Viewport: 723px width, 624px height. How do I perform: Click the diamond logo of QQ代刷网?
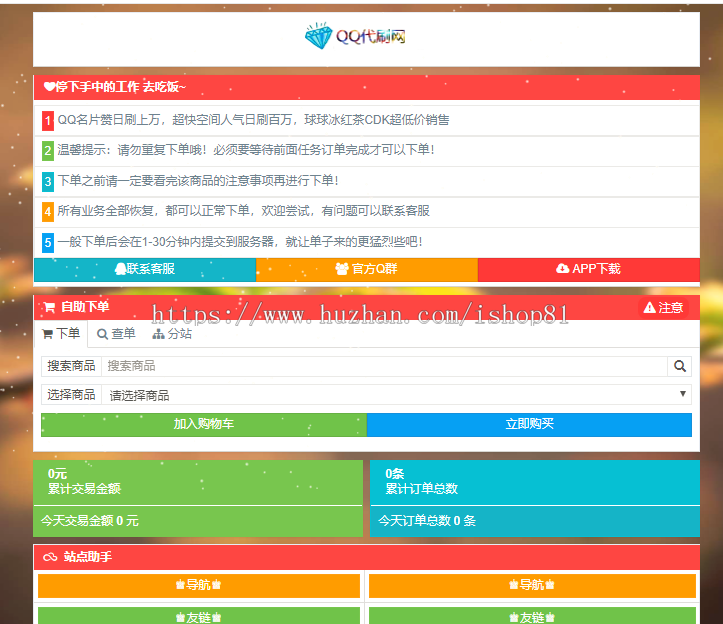[x=318, y=36]
